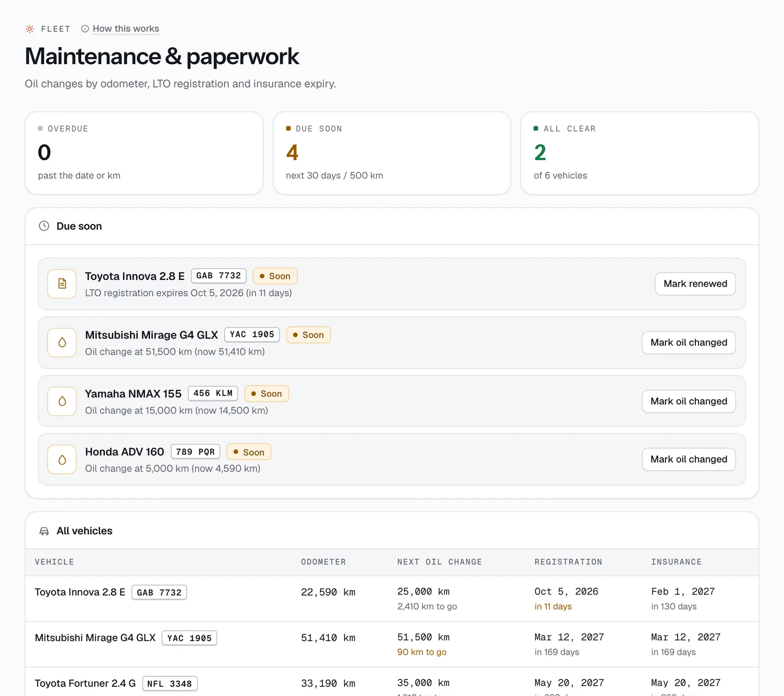Click the Registration column header
784x696 pixels.
click(568, 562)
